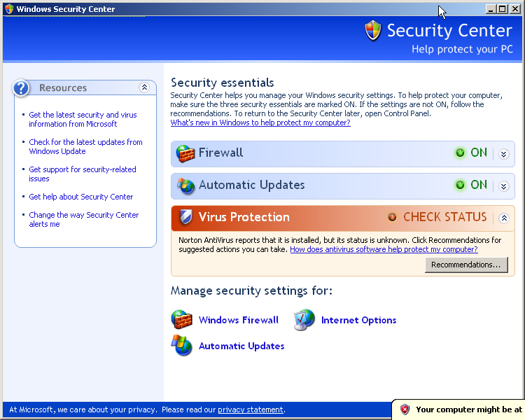Click the Resources help question mark icon
Image resolution: width=525 pixels, height=420 pixels.
pos(21,88)
